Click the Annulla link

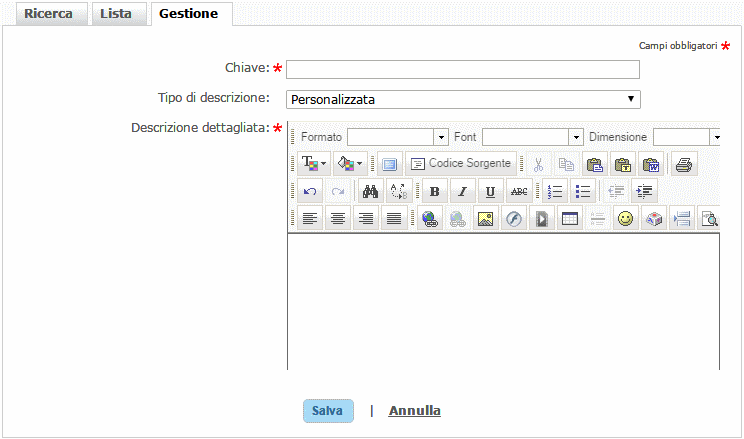pyautogui.click(x=415, y=411)
